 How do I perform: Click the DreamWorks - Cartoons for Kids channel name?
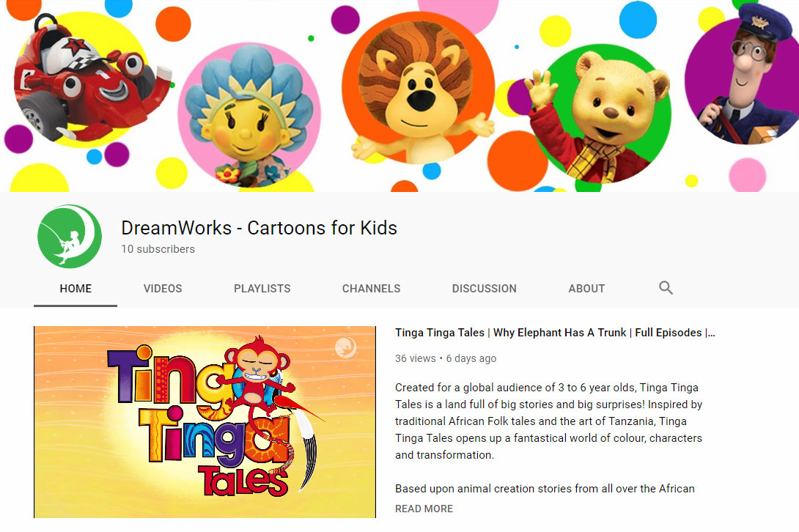(x=259, y=228)
